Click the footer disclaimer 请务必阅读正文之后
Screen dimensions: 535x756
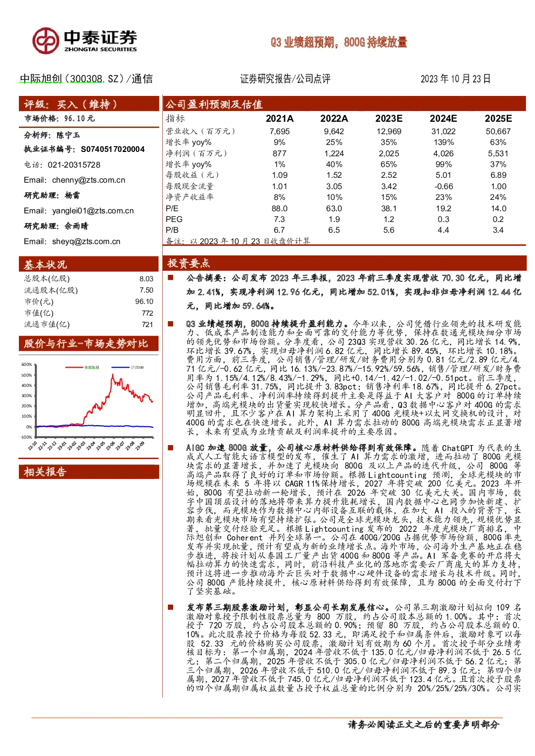click(423, 725)
